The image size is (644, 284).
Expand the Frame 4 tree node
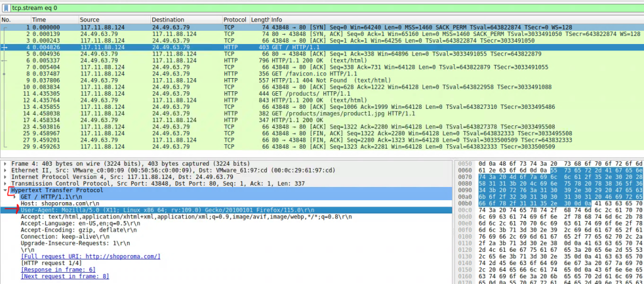pos(6,163)
